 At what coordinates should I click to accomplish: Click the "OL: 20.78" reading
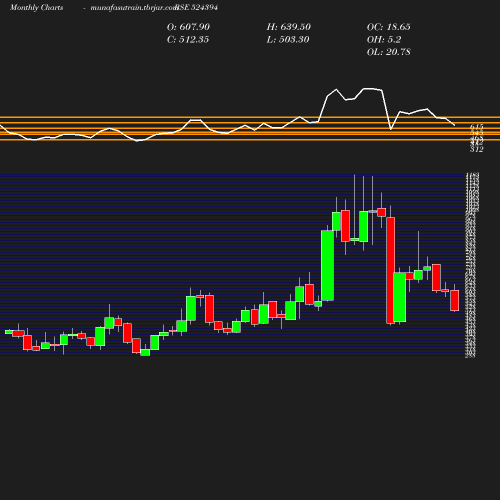[389, 52]
